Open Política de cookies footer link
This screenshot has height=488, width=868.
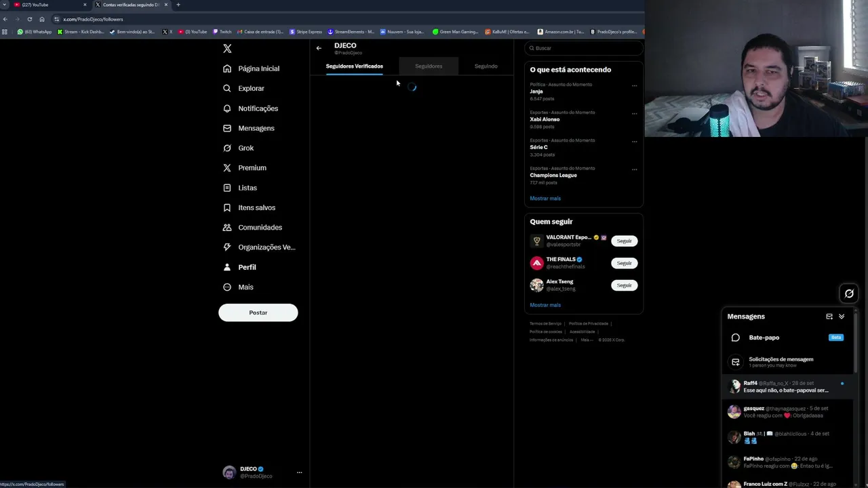546,331
